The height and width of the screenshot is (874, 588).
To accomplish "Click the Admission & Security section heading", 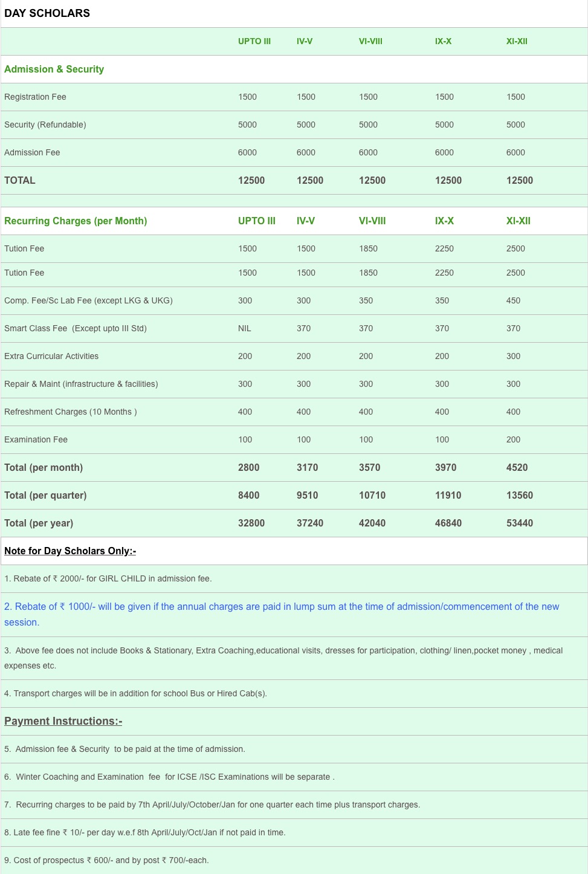I will tap(54, 70).
